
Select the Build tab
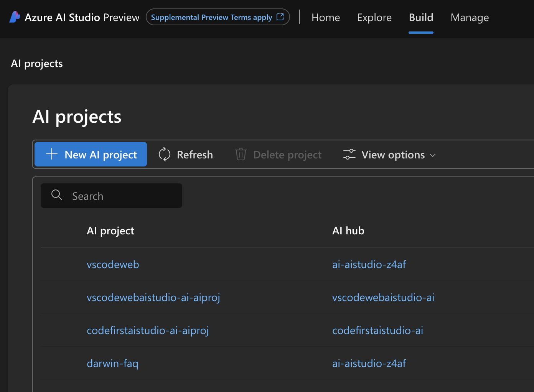pos(421,17)
